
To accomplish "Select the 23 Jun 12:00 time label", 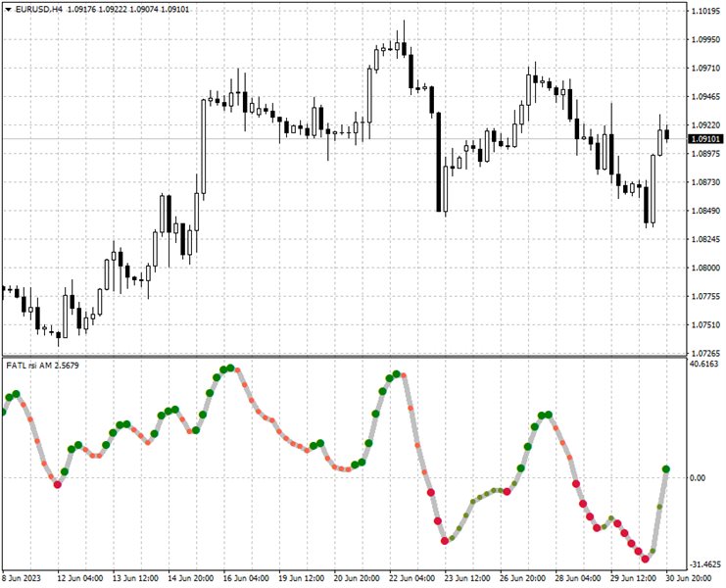I will click(x=467, y=578).
